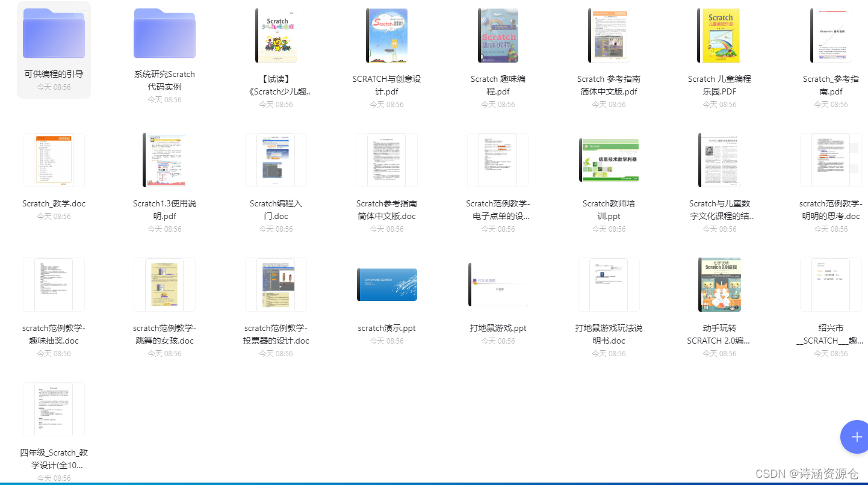Open scratch范例教学-明明的思考.doc thumbnail
868x485 pixels.
(x=831, y=160)
